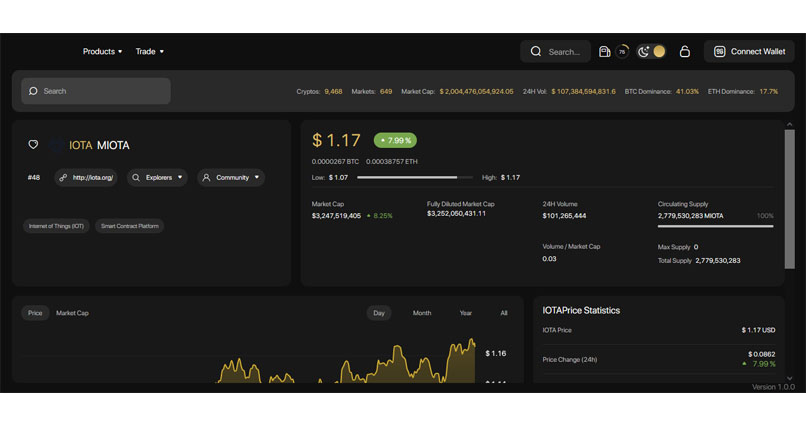Screen dimensions: 806x430
Task: Open the Products dropdown menu
Action: [x=102, y=51]
